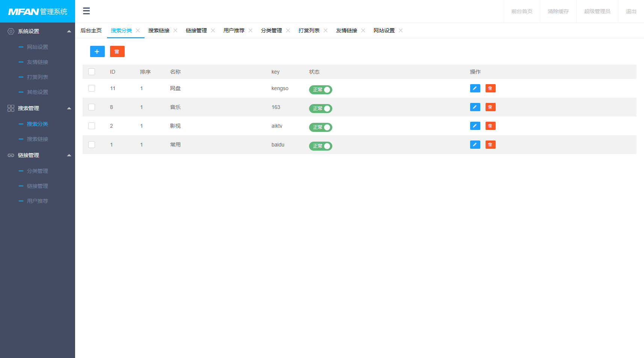
Task: Click 清除缓存 in the top bar
Action: point(558,11)
